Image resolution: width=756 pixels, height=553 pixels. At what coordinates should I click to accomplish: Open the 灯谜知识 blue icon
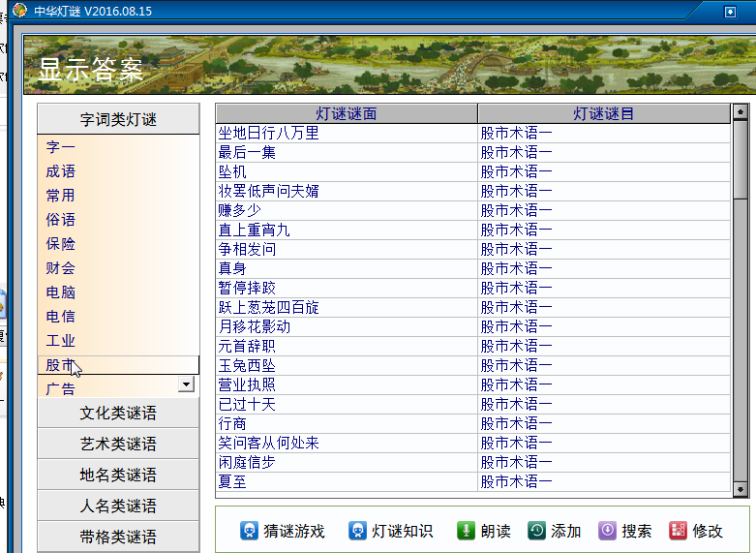[x=357, y=531]
